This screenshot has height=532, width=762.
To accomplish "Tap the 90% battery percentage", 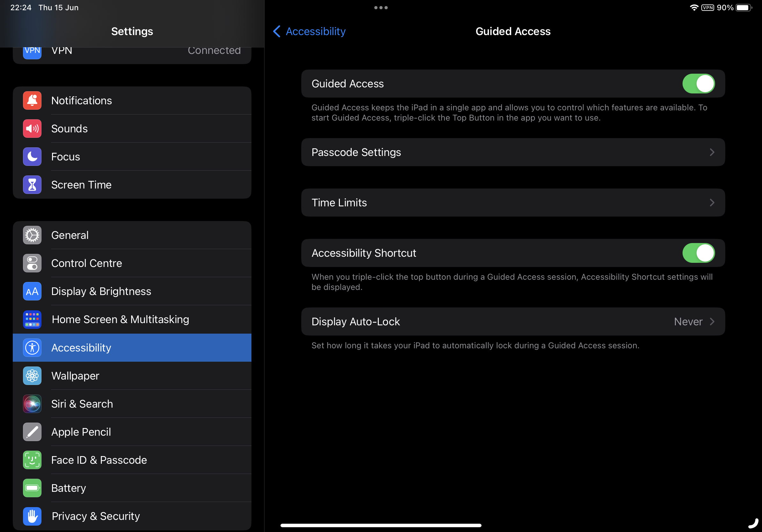I will point(725,8).
